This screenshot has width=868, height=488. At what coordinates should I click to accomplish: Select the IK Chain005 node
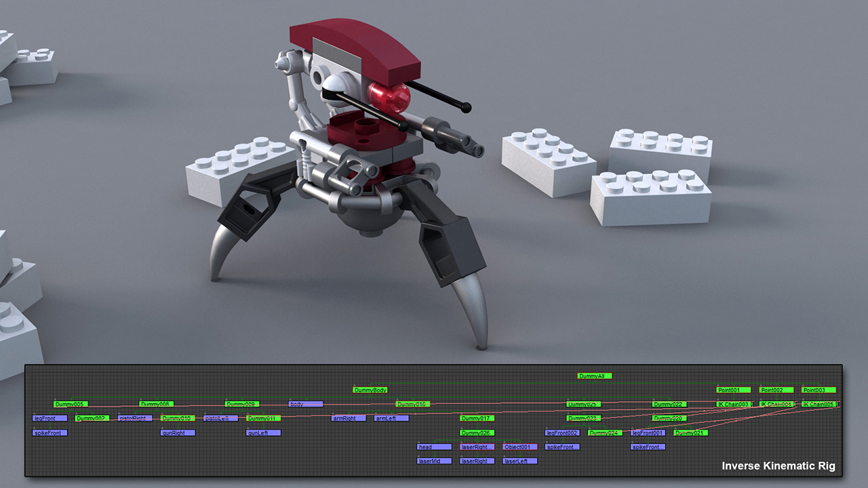(819, 405)
